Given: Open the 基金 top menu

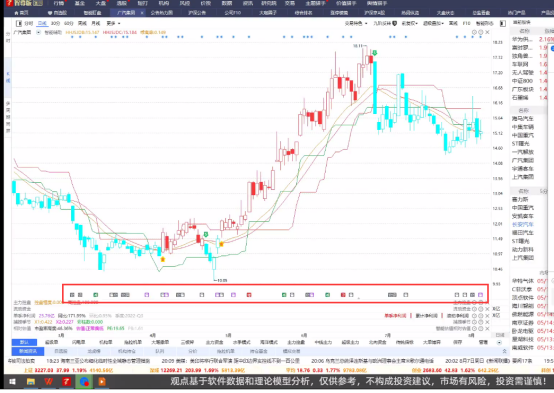Looking at the screenshot, I should coord(80,3).
